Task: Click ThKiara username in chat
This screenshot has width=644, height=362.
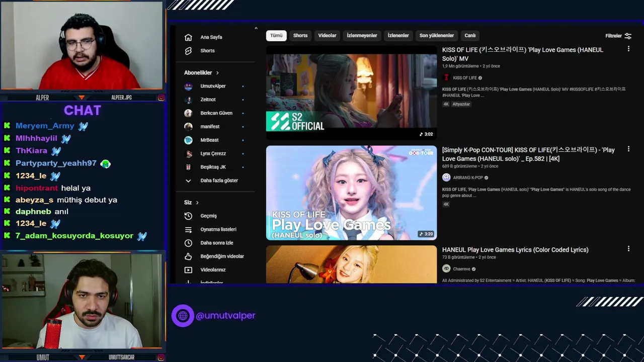Action: click(31, 151)
